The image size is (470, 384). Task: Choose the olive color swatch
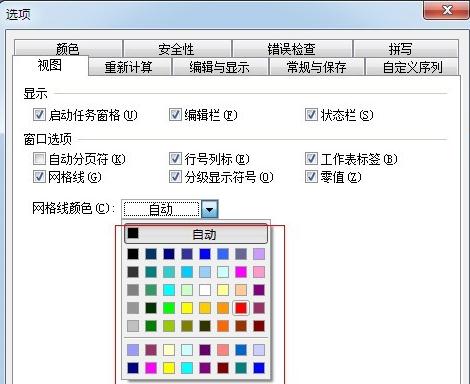click(x=187, y=326)
